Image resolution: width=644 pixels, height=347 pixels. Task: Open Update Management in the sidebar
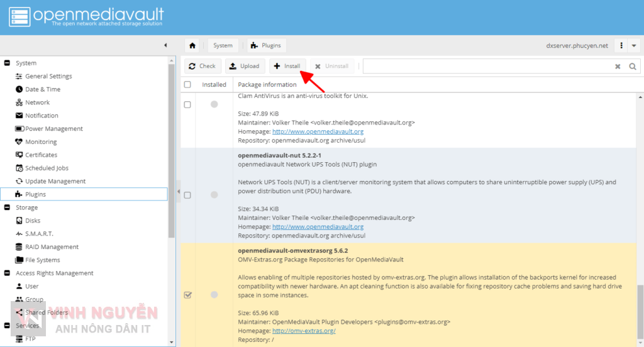coord(55,182)
